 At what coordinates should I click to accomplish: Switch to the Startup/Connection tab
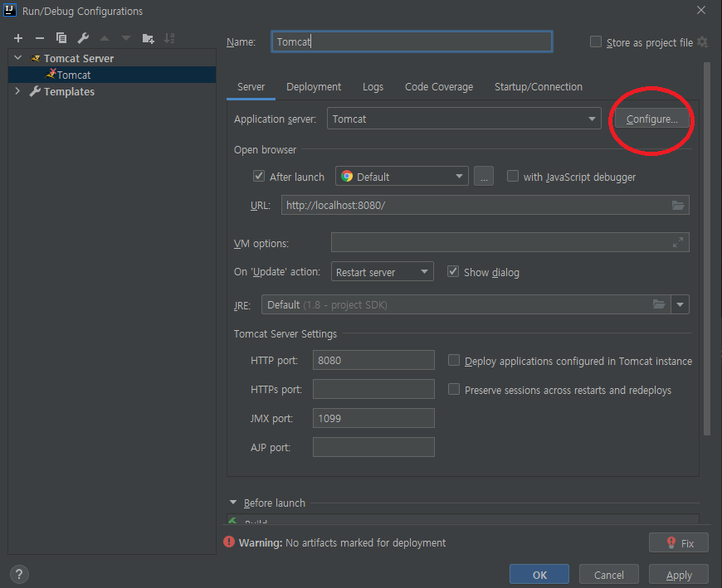[x=539, y=86]
